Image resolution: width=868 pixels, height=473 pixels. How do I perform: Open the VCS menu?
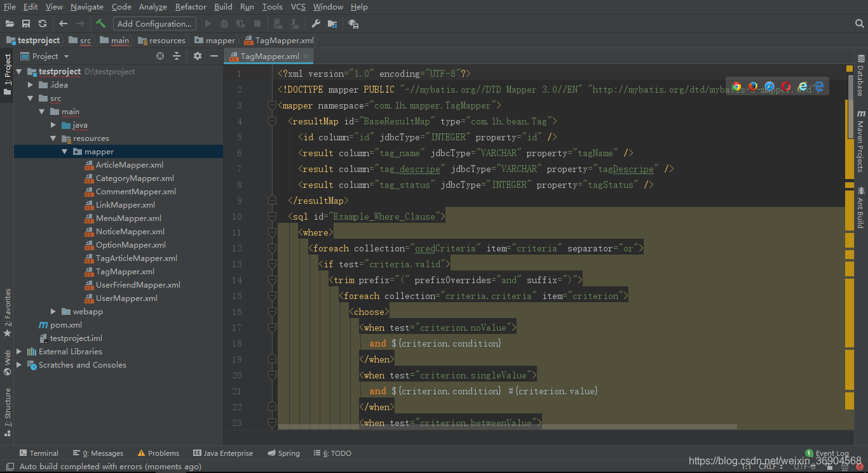click(x=298, y=6)
